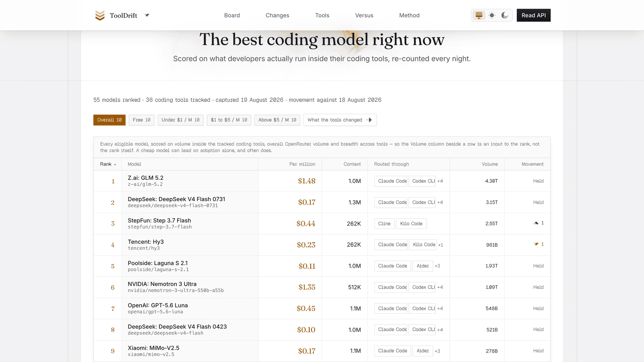644x362 pixels.
Task: Open DeepSeek V4 Flash 0731 model
Action: click(x=176, y=199)
